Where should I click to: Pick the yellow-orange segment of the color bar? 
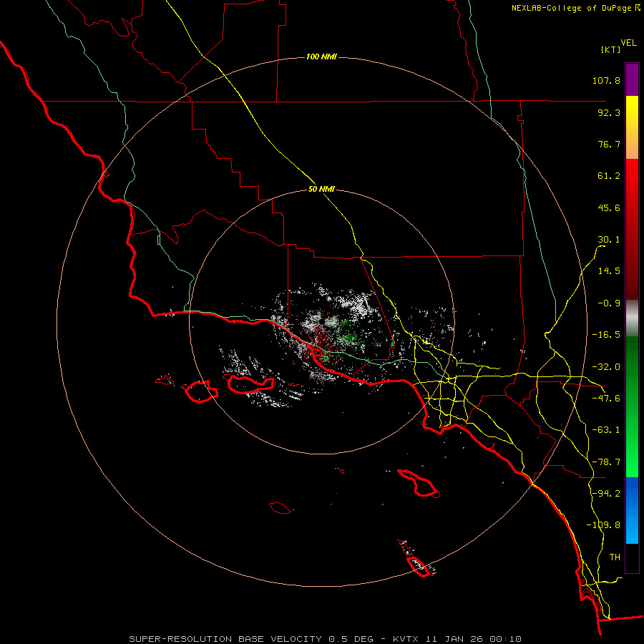point(632,127)
